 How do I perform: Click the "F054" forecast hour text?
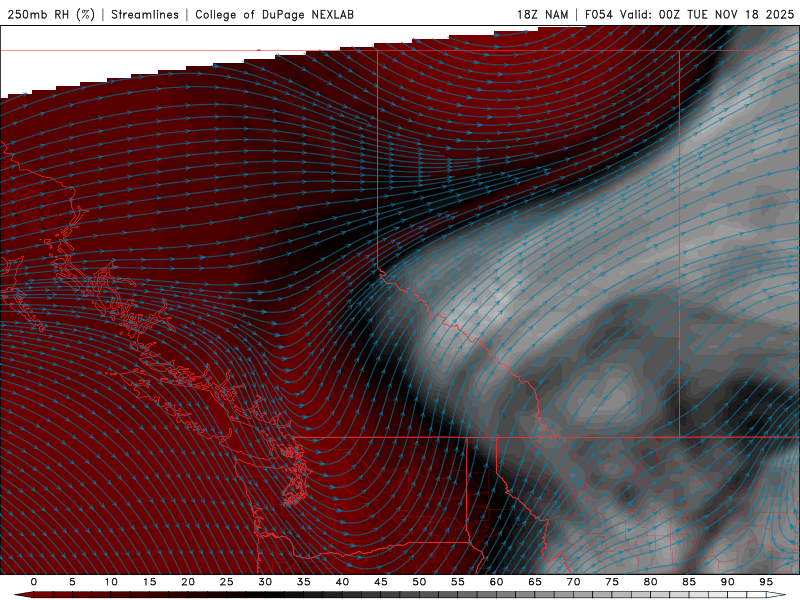598,14
